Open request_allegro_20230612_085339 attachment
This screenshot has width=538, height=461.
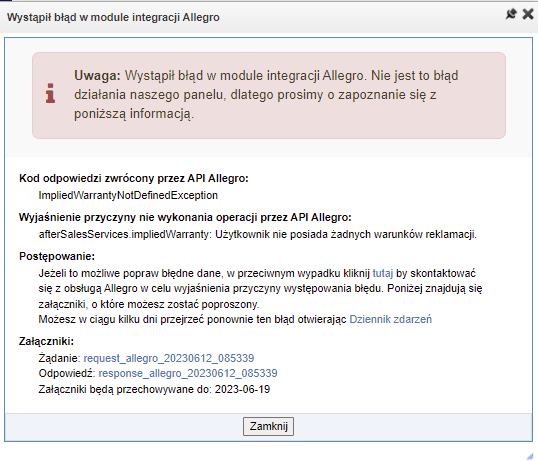(x=169, y=358)
